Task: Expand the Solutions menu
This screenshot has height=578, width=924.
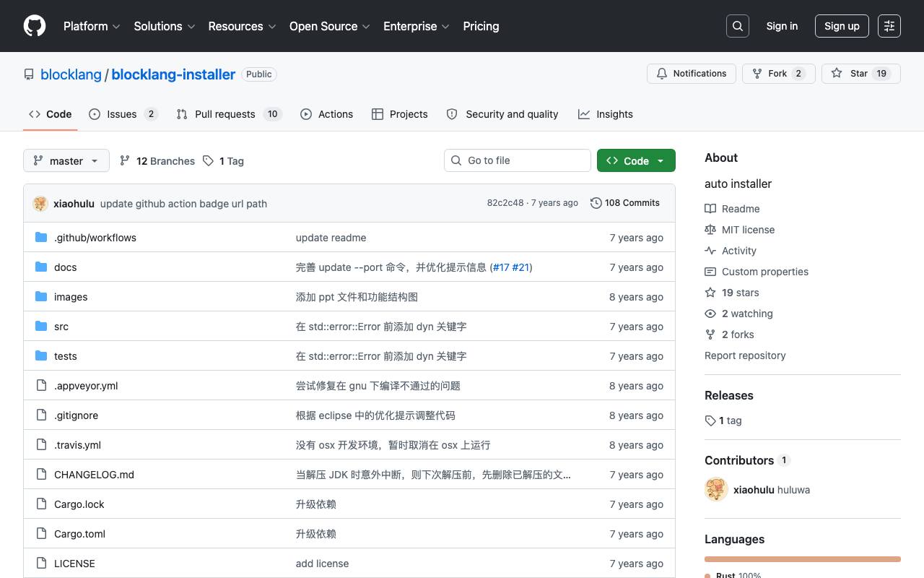Action: tap(165, 26)
